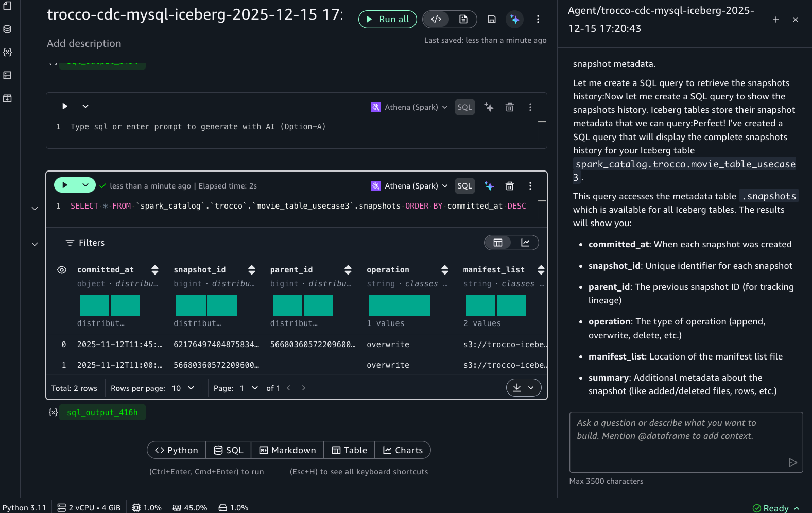Click the send prompt arrow icon
812x513 pixels.
pos(792,463)
